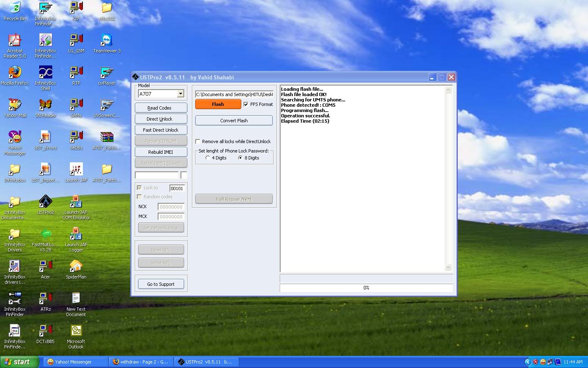
Task: Open Mozilla Firefox desktop shortcut
Action: coord(15,73)
